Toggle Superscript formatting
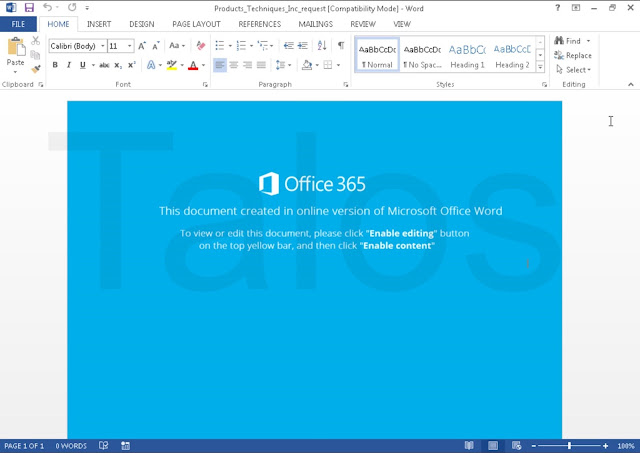The width and height of the screenshot is (640, 453). click(131, 65)
